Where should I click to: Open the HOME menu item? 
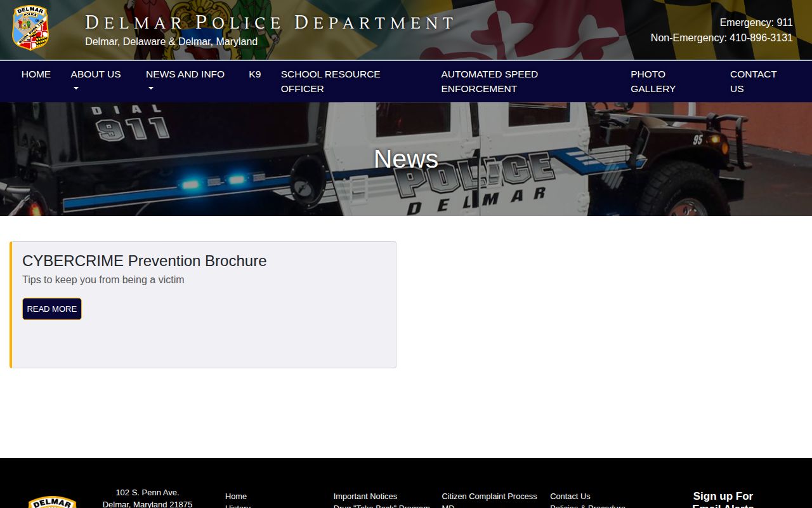pyautogui.click(x=36, y=74)
